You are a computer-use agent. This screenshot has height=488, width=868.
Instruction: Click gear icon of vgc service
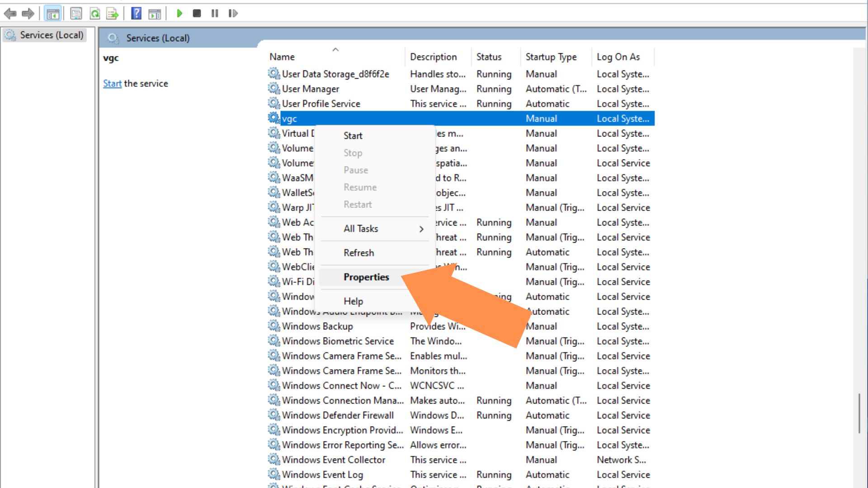pos(274,118)
